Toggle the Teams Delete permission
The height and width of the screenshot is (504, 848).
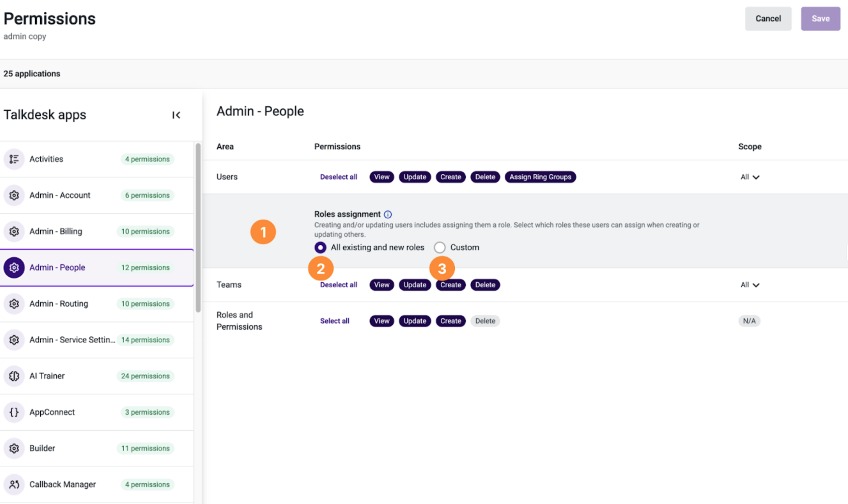click(x=485, y=285)
